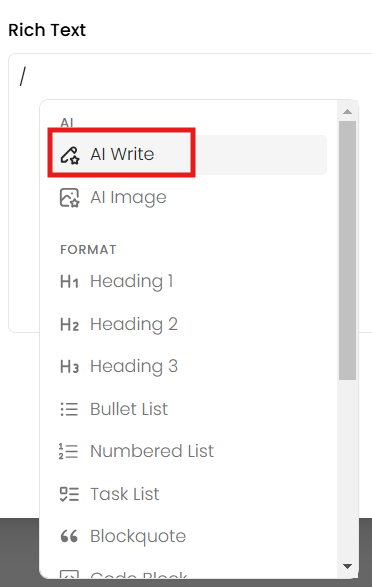Screen dimensions: 372x587
Task: Click the AI Image picture icon
Action: click(x=70, y=198)
